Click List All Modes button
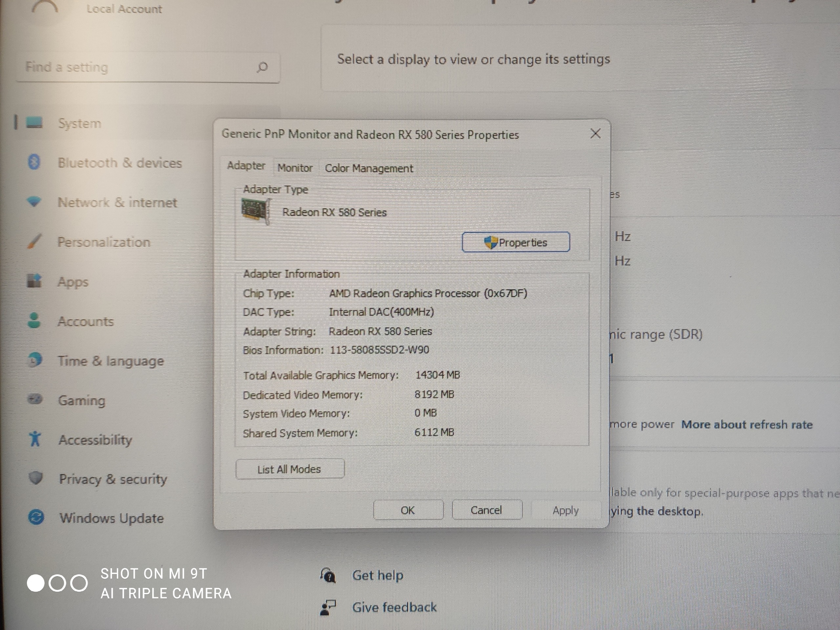The height and width of the screenshot is (630, 840). (x=290, y=469)
